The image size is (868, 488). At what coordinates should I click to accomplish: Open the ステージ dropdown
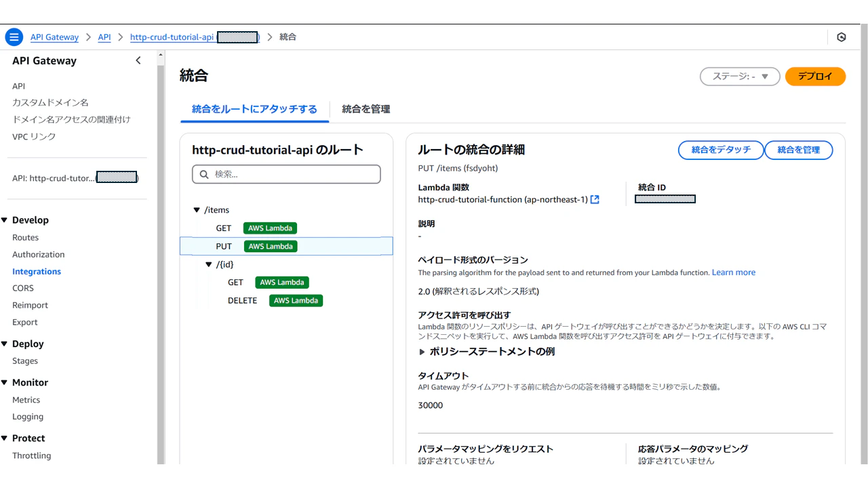tap(740, 77)
